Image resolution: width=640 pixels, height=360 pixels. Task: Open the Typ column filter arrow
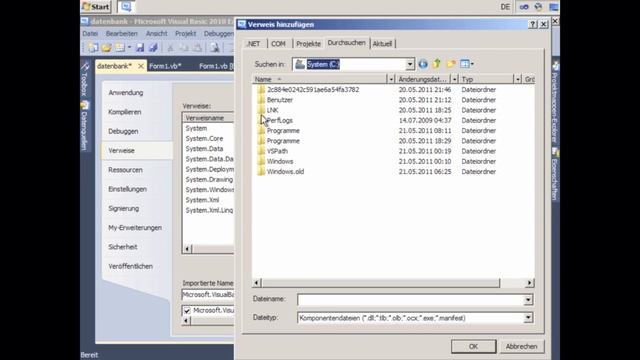coord(518,79)
